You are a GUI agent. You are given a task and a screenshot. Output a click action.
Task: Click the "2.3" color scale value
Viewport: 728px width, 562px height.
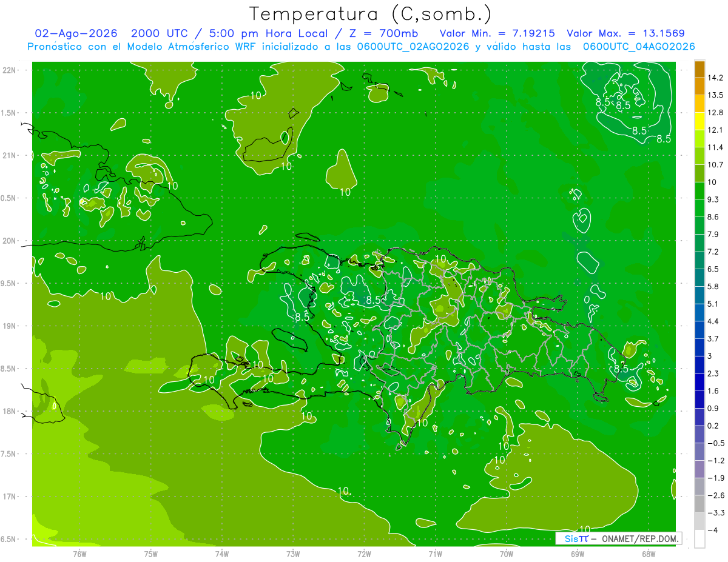713,373
